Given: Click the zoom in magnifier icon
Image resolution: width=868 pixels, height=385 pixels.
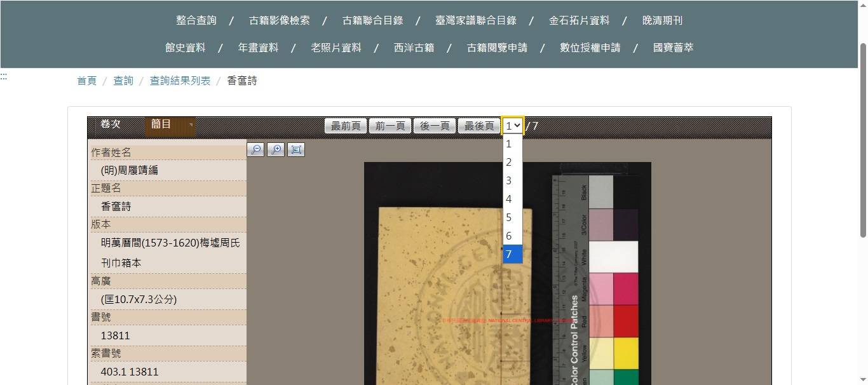Looking at the screenshot, I should (x=276, y=149).
